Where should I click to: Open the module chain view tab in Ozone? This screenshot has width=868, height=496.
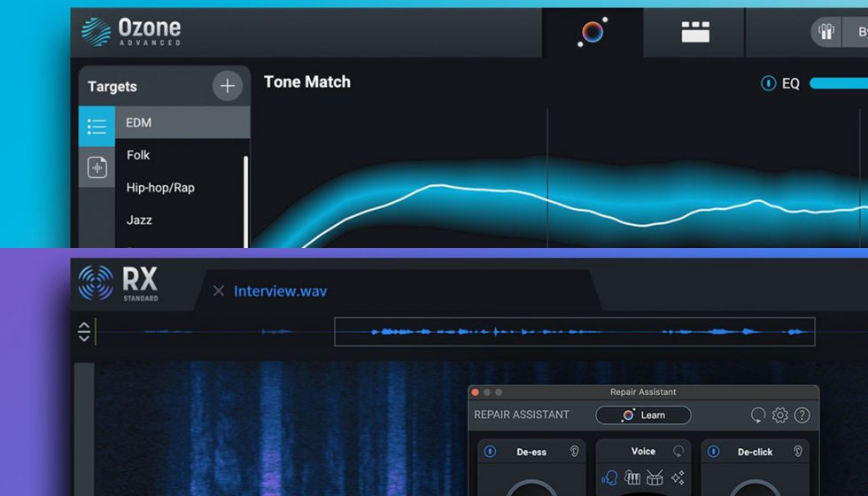click(695, 32)
